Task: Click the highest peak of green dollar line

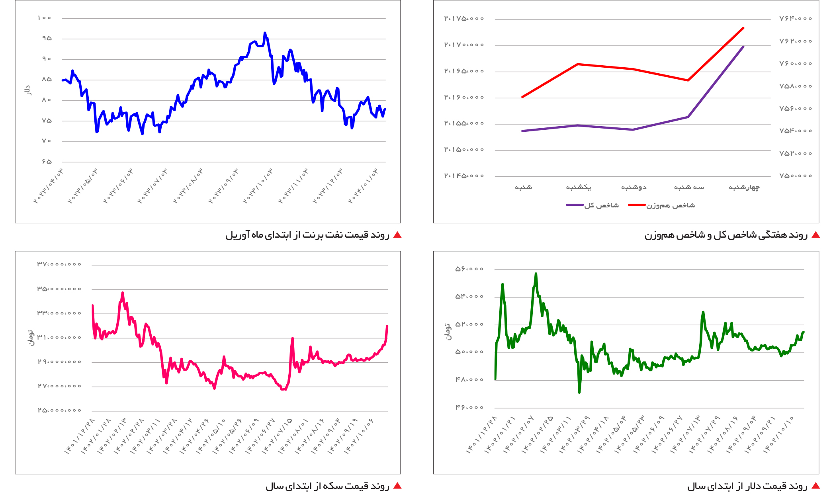Action: (x=536, y=273)
